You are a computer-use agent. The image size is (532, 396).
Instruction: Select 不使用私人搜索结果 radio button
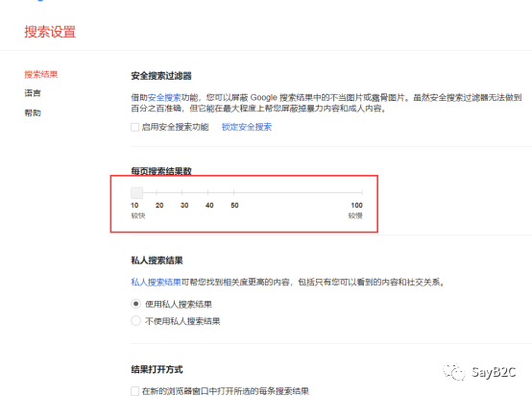tap(135, 321)
